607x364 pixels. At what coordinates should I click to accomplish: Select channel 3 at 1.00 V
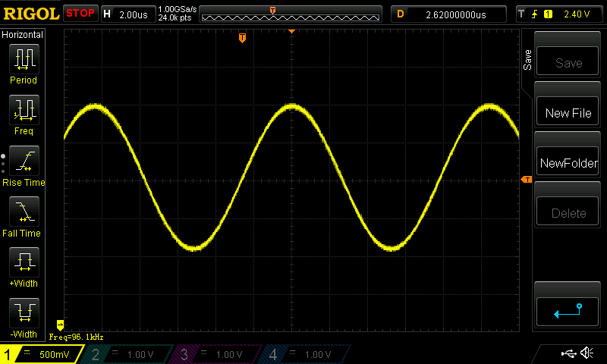click(x=217, y=354)
